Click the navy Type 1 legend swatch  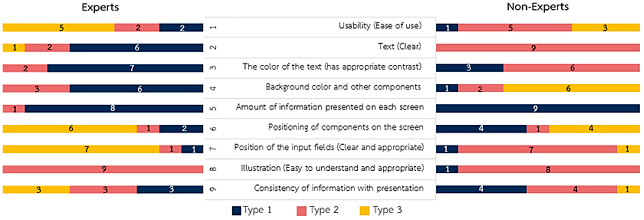click(236, 210)
